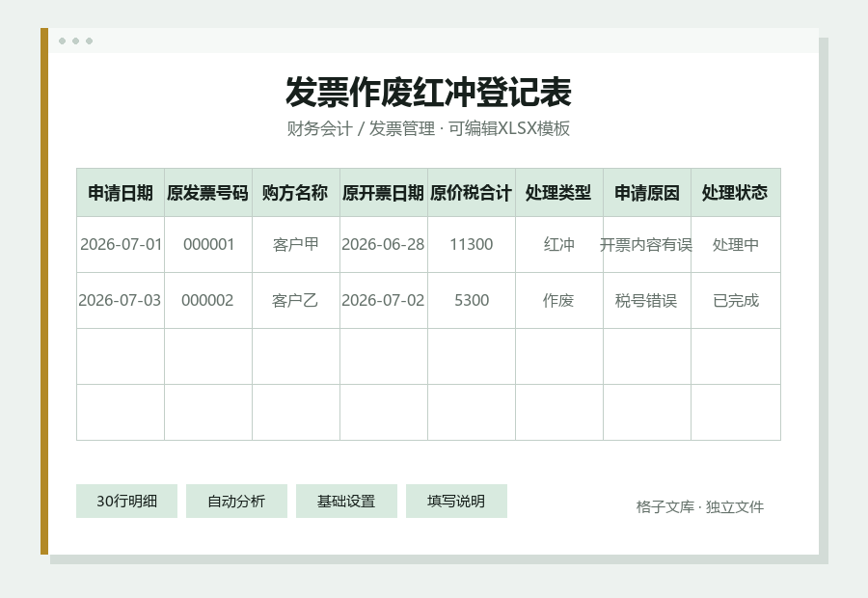The image size is (868, 598).
Task: Click the 原开票日期 column header
Action: click(x=384, y=193)
